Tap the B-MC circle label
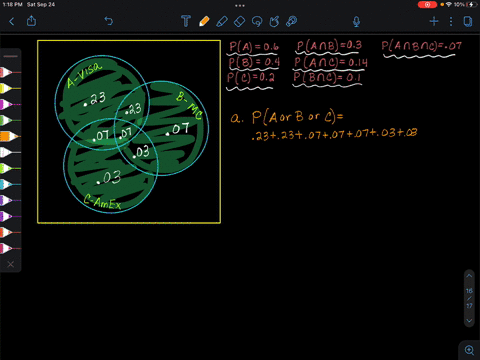Viewport: 480px width, 360px height. click(189, 106)
